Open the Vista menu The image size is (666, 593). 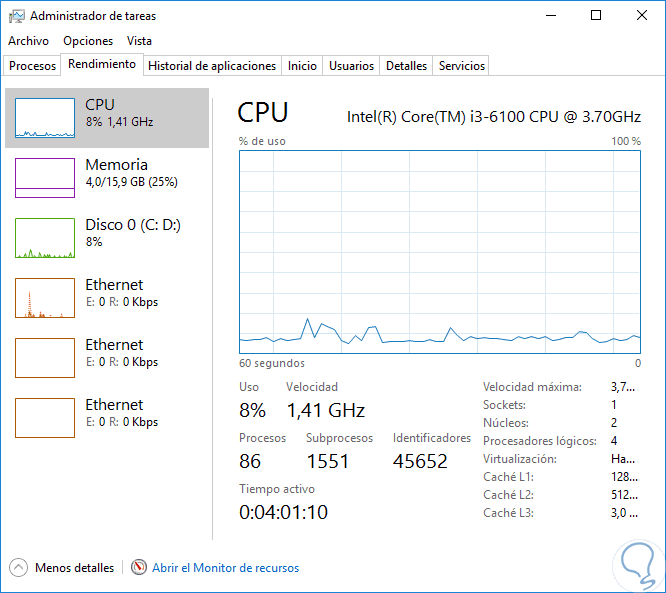(x=140, y=41)
